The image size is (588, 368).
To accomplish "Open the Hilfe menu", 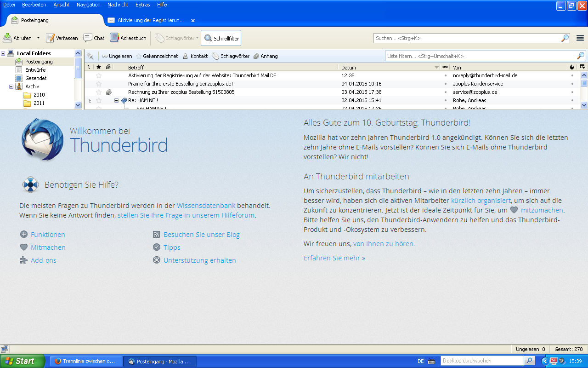I will (162, 5).
